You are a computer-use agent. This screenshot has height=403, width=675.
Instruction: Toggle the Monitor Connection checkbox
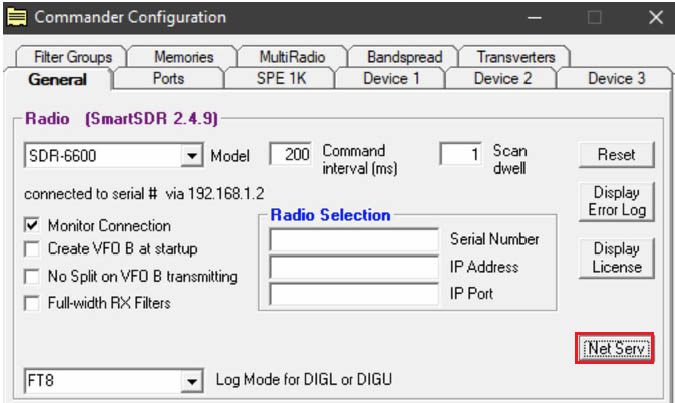[32, 225]
